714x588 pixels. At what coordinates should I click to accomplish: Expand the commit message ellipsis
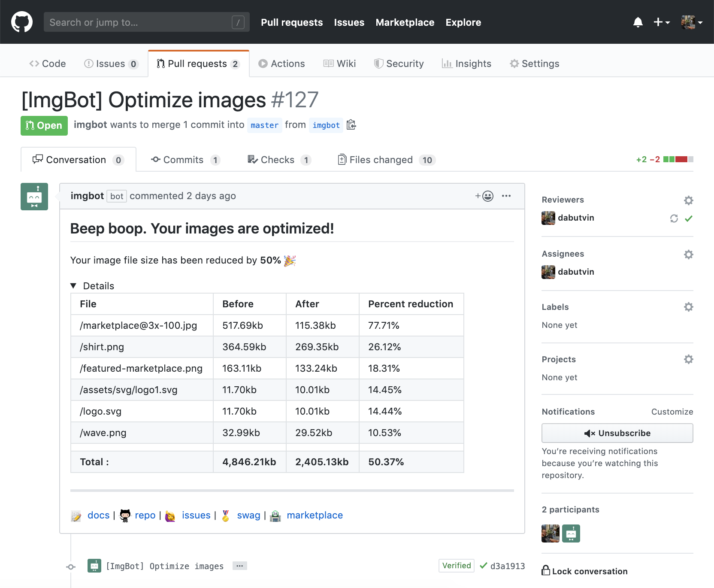[239, 566]
